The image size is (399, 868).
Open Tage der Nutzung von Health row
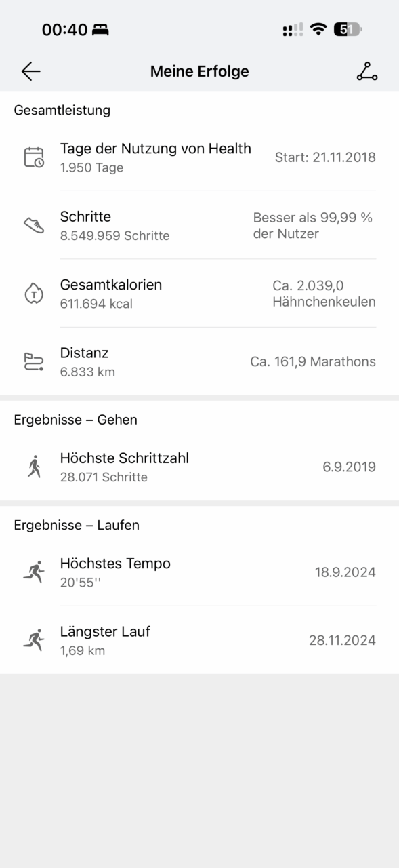pyautogui.click(x=199, y=157)
